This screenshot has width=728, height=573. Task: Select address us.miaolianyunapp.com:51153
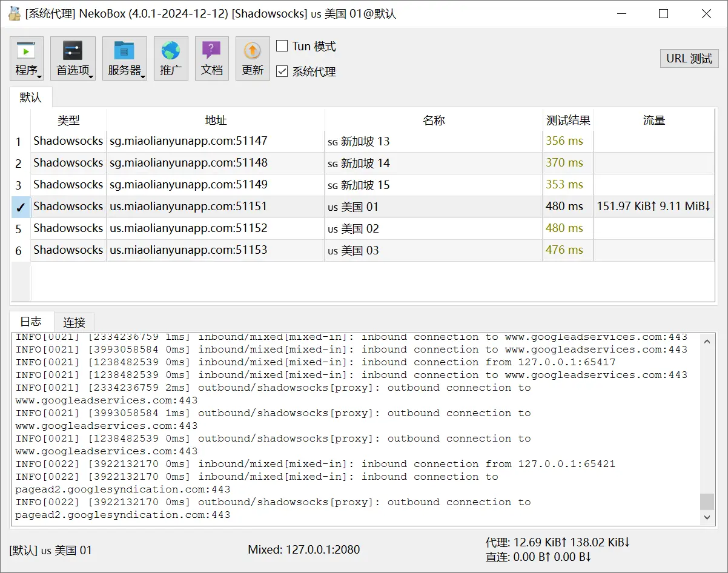pos(216,250)
